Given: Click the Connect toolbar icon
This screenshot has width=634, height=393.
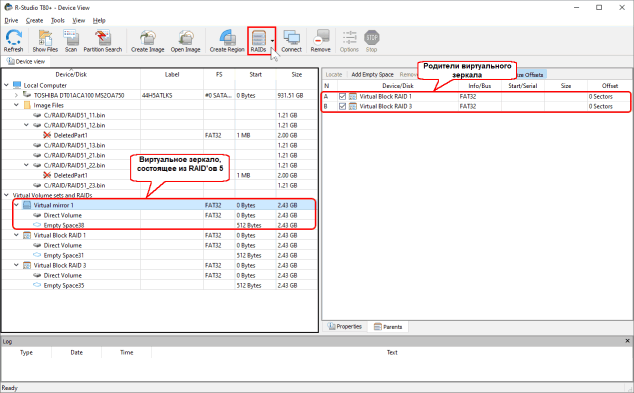Looking at the screenshot, I should (x=292, y=38).
